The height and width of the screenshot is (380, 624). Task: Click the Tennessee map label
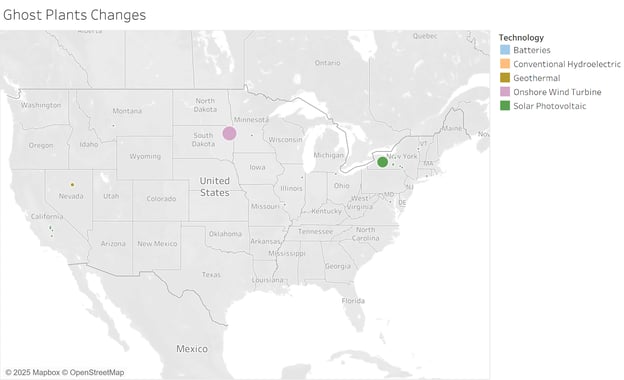[316, 232]
